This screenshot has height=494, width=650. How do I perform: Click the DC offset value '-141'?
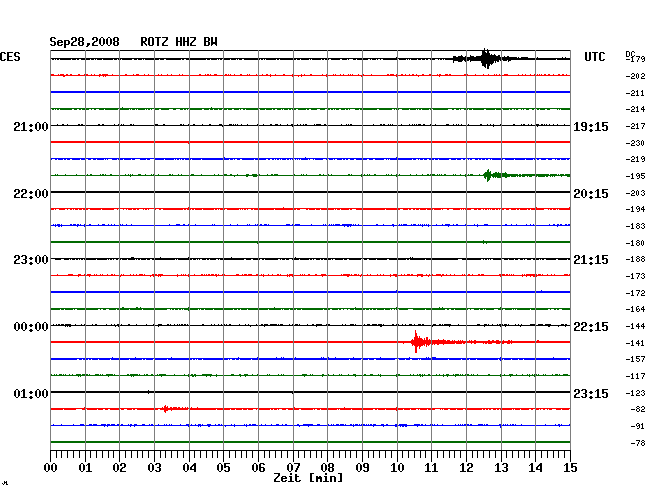click(x=635, y=343)
